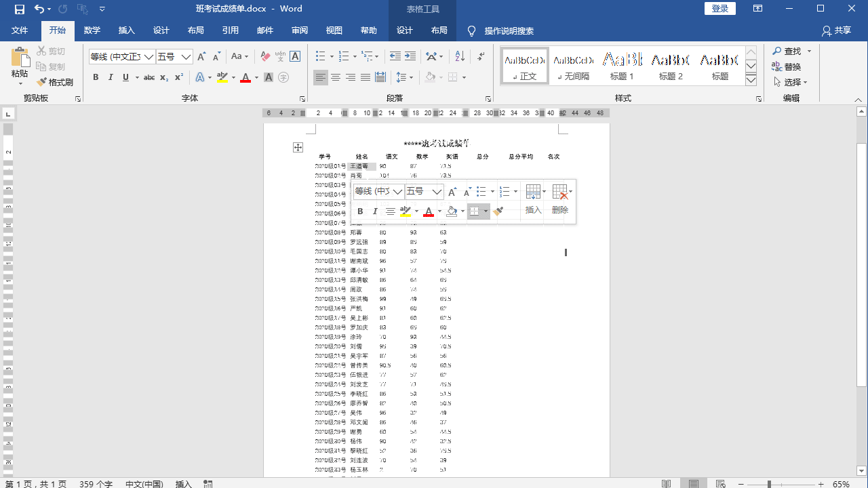Click the zoom slider in the status bar

point(769,484)
